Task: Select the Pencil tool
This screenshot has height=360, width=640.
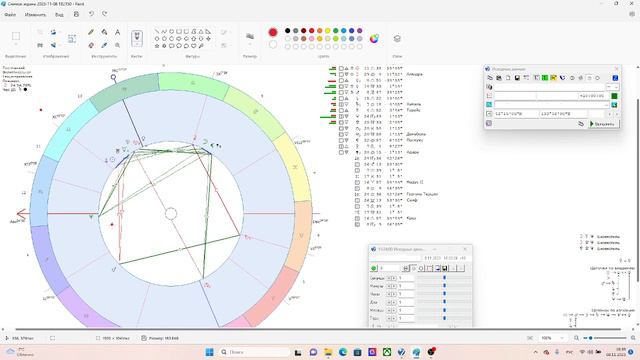Action: point(91,32)
